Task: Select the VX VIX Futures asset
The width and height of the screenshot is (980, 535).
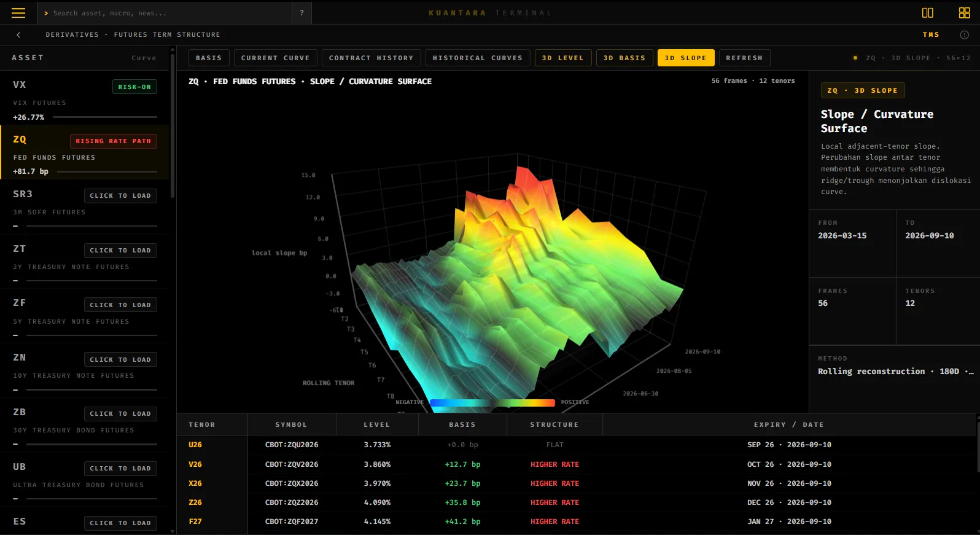Action: [x=85, y=98]
